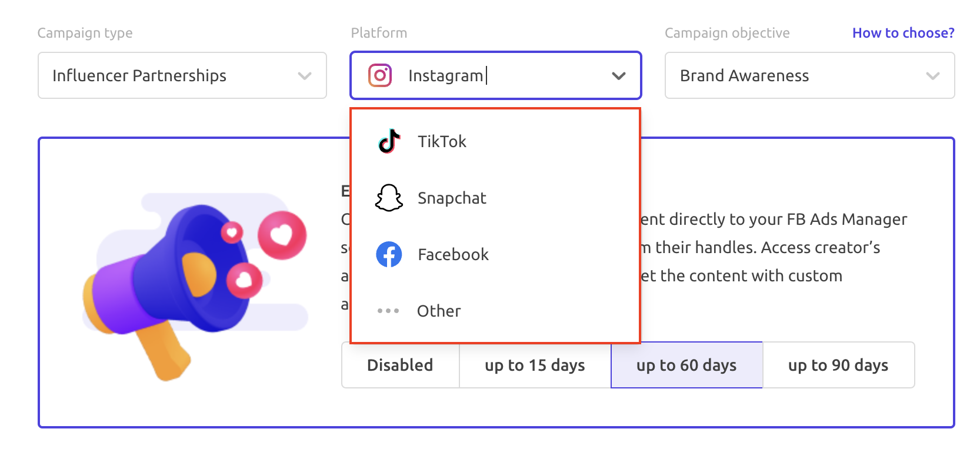Viewport: 980px width, 452px height.
Task: Choose Other in the platform list
Action: pyautogui.click(x=495, y=311)
